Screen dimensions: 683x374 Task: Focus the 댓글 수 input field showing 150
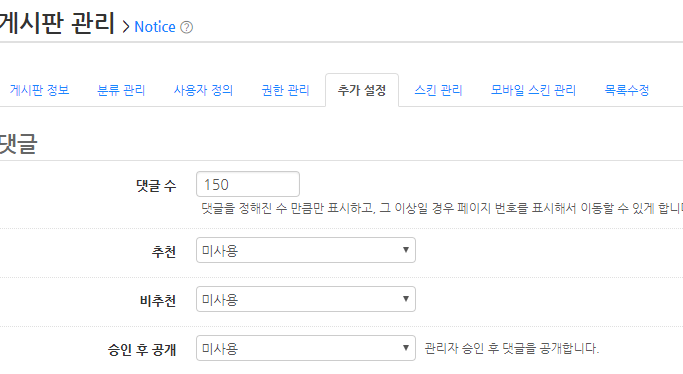pos(248,184)
